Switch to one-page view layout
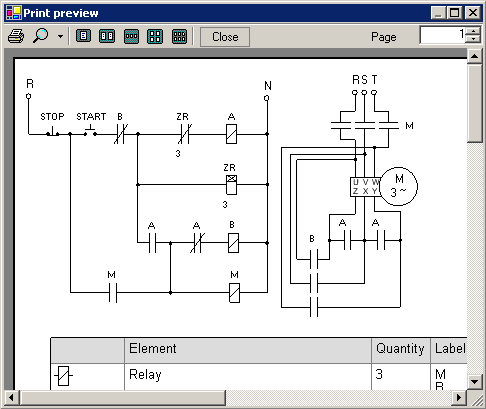This screenshot has width=486, height=409. (83, 36)
